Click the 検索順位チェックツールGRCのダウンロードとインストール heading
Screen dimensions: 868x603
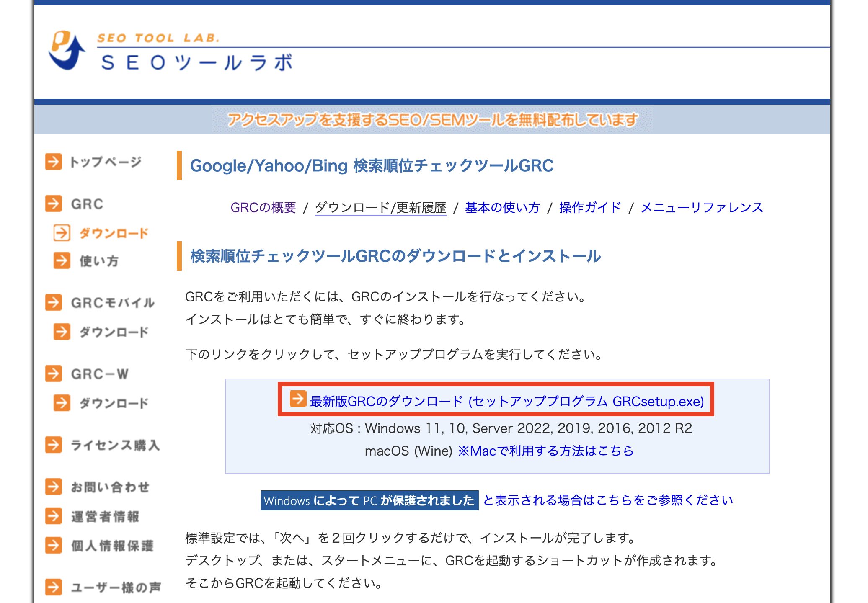click(395, 256)
